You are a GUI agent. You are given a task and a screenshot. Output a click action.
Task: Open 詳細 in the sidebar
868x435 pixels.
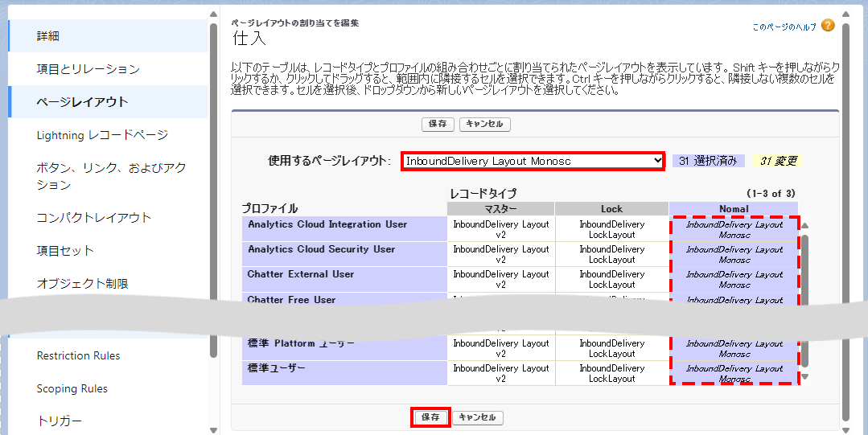tap(48, 36)
